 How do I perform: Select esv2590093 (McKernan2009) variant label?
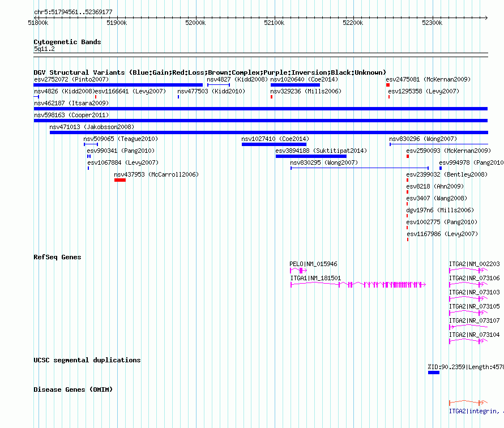click(x=449, y=151)
